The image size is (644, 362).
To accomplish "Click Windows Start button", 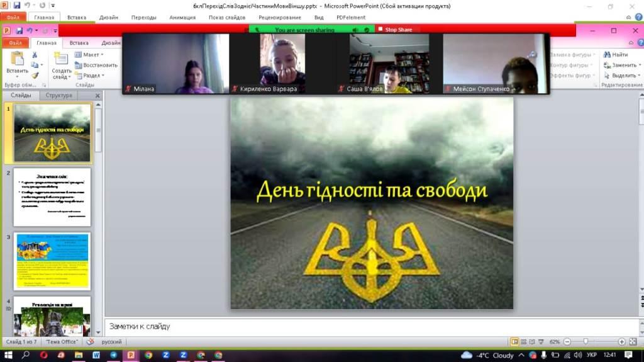I will (x=8, y=355).
